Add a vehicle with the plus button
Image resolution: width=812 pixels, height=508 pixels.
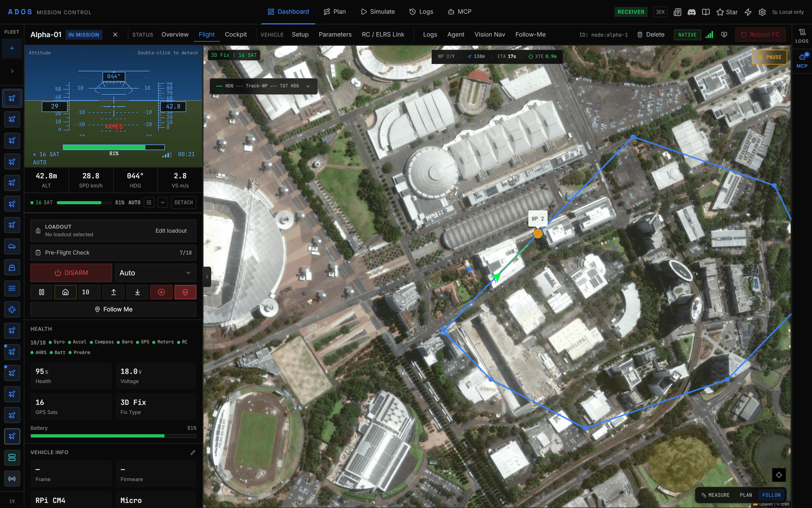pos(12,48)
